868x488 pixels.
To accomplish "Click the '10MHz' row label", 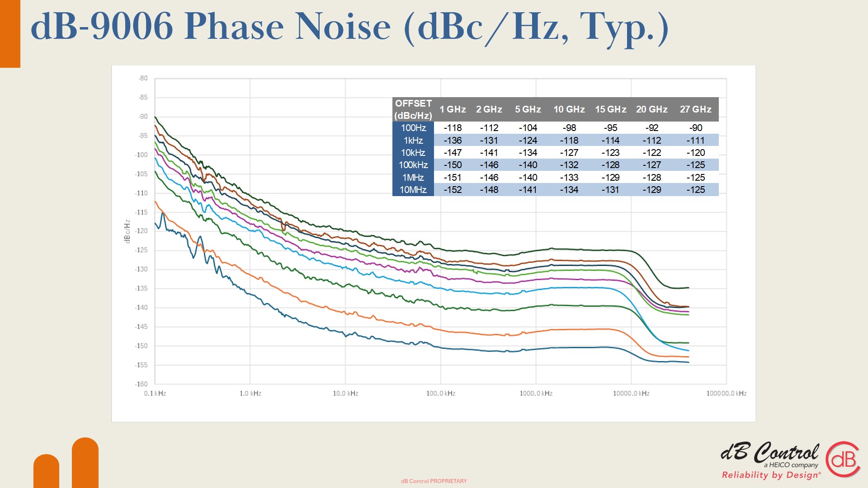I will [413, 190].
